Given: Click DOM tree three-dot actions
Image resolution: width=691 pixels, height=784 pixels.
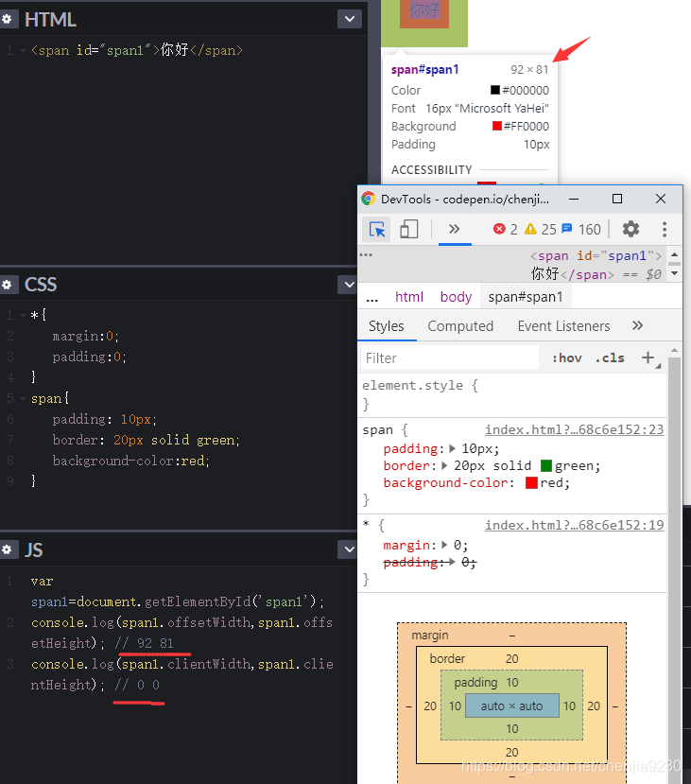Looking at the screenshot, I should (366, 255).
